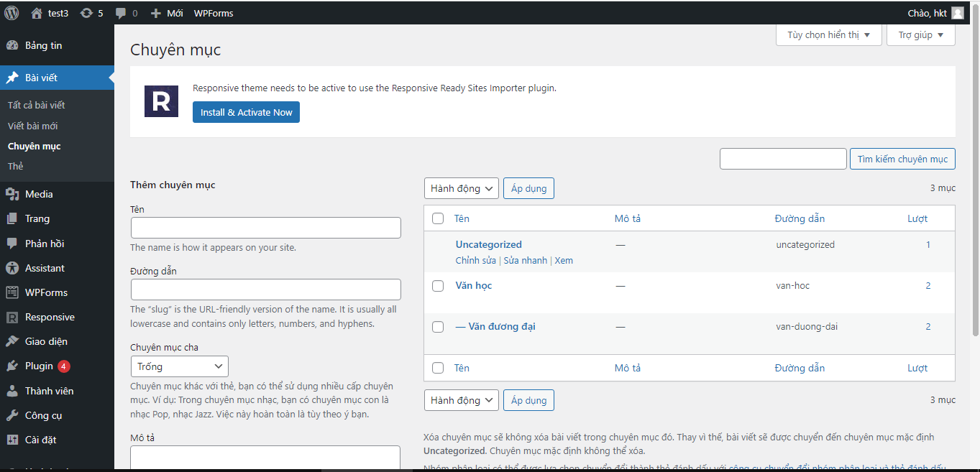Toggle select-all checkbox in table header
The height and width of the screenshot is (472, 980).
tap(438, 218)
